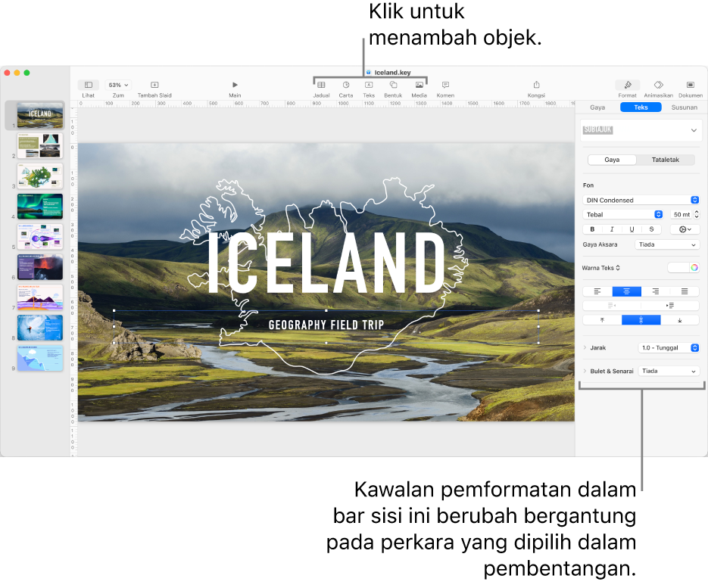
Task: Select slide 4 aurora thumbnail
Action: [40, 207]
